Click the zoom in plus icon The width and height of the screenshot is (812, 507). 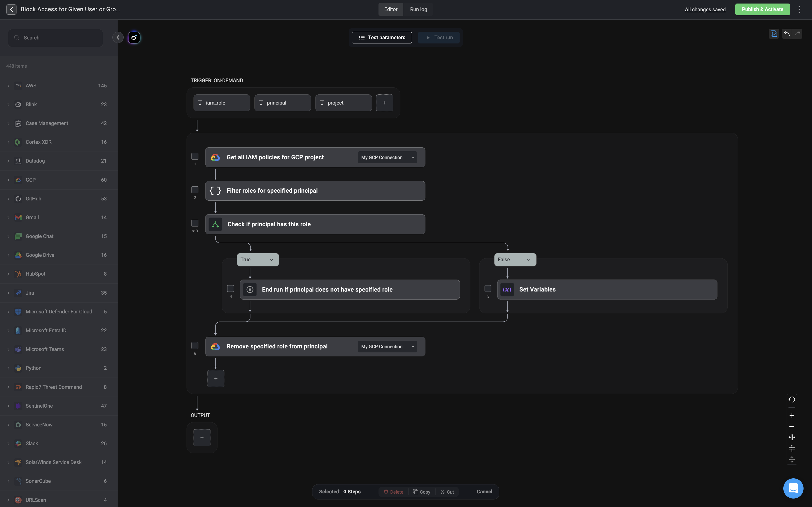coord(792,415)
